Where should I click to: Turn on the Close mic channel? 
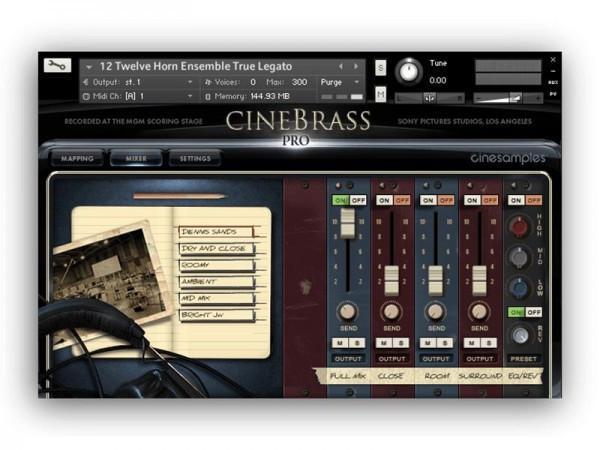point(384,200)
